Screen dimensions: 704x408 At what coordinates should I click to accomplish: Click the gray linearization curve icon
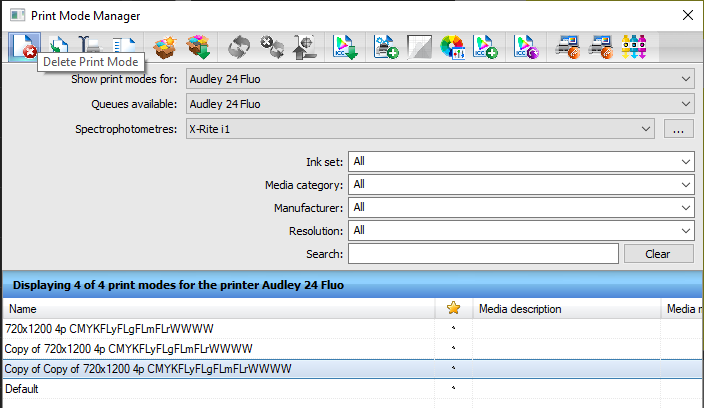coord(419,47)
